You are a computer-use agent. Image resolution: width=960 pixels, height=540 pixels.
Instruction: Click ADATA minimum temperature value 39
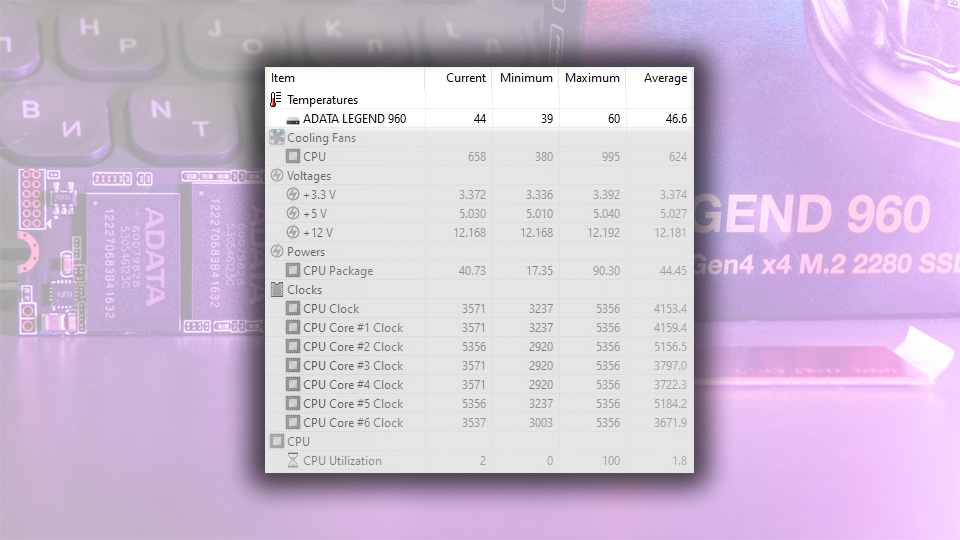[547, 119]
